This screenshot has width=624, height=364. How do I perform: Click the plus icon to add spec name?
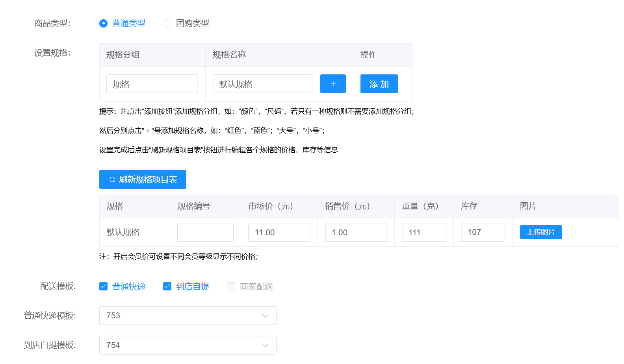coord(333,84)
